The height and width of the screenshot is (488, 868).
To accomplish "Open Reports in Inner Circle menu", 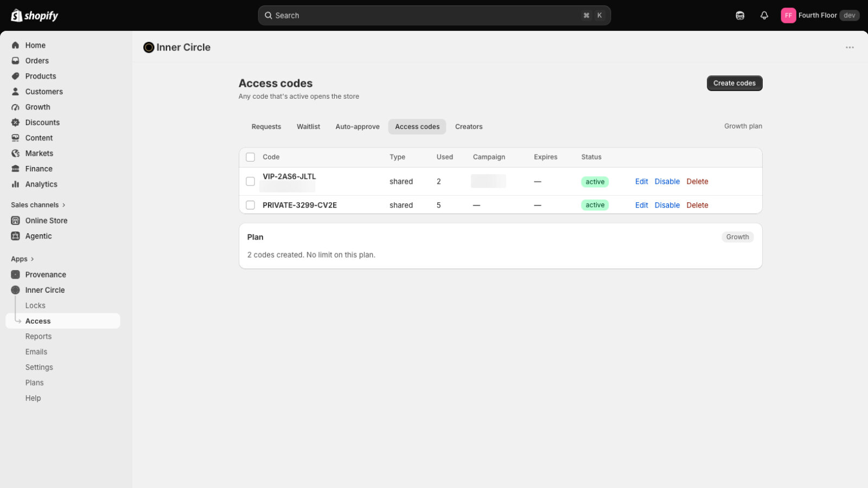I will [39, 337].
